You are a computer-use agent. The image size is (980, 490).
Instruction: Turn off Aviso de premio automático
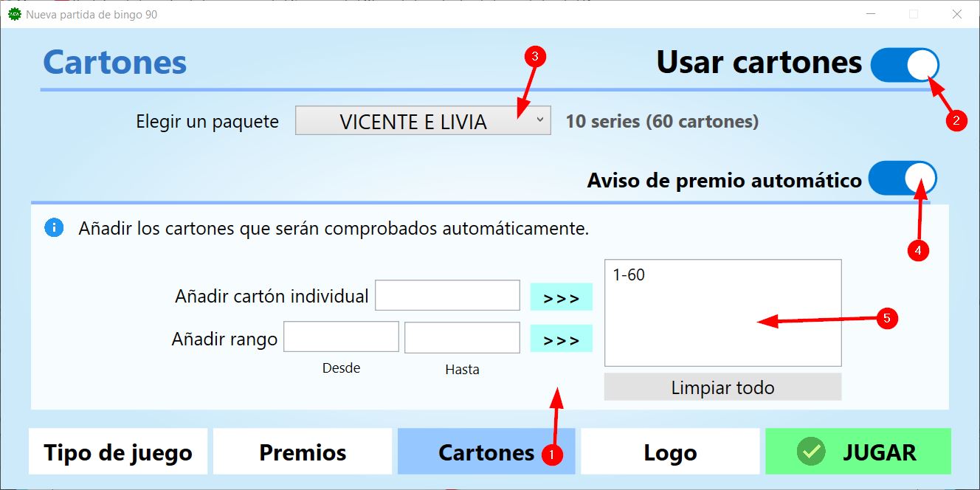(902, 179)
